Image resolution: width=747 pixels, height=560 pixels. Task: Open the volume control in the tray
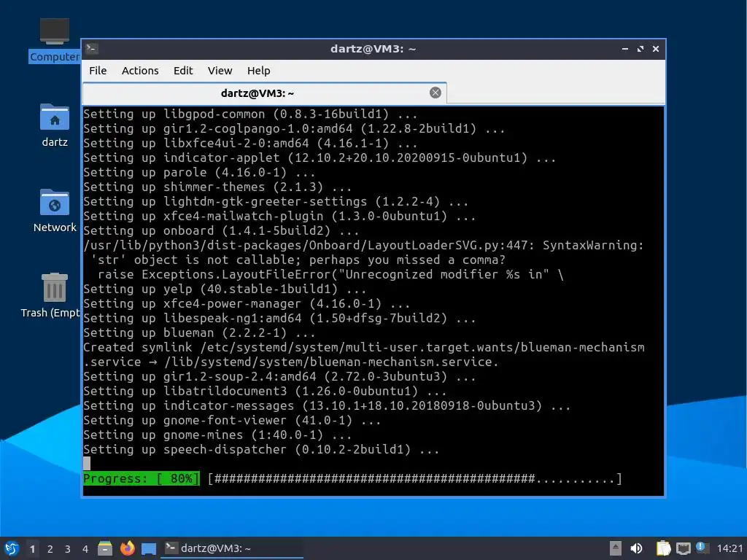click(636, 548)
